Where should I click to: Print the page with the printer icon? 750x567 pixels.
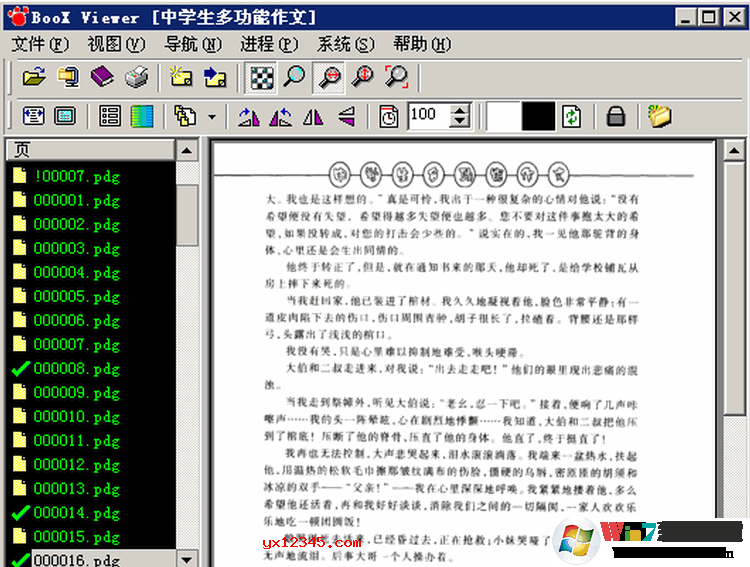(136, 77)
